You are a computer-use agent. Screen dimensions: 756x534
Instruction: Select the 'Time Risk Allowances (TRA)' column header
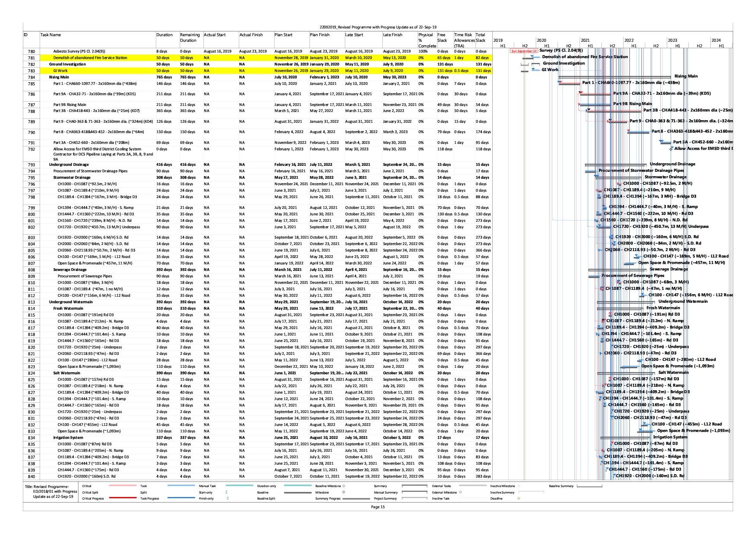coord(464,40)
